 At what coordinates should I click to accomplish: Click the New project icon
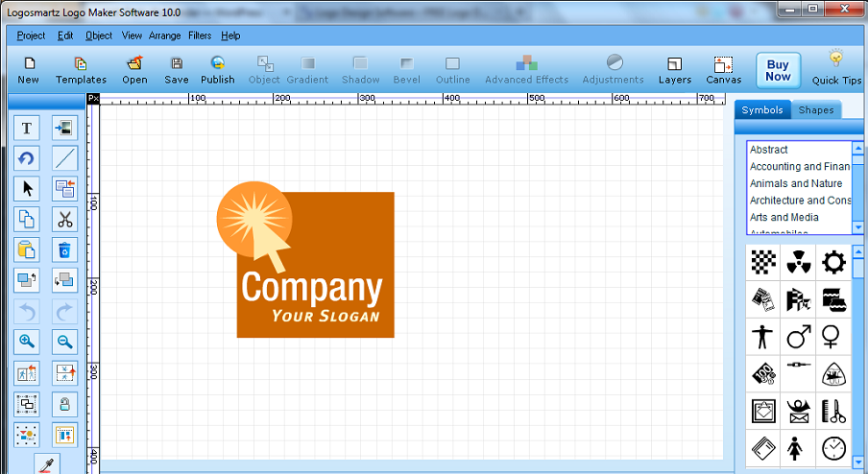(x=28, y=70)
